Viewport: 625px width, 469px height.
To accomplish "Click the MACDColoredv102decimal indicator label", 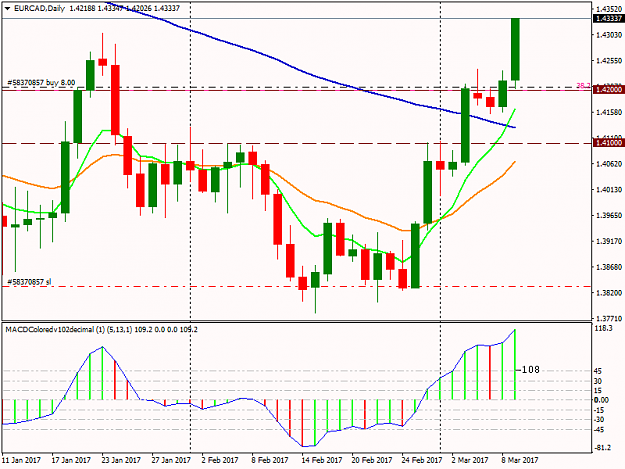I will tap(50, 330).
